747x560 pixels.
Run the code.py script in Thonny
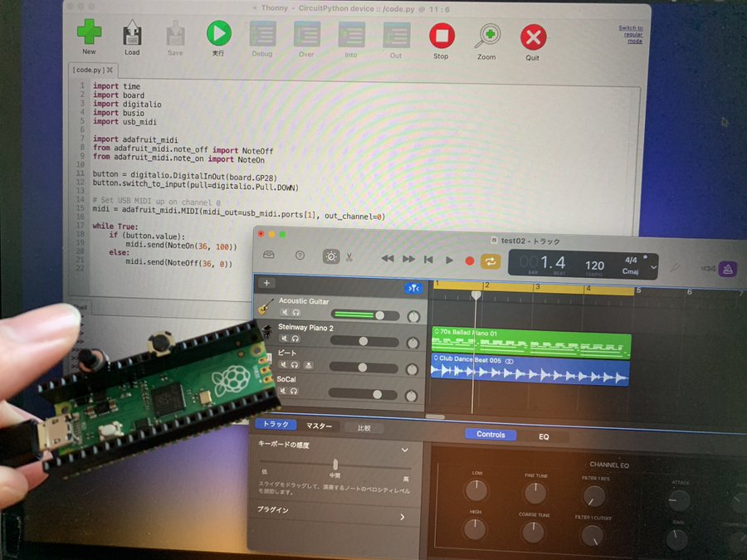pos(218,35)
